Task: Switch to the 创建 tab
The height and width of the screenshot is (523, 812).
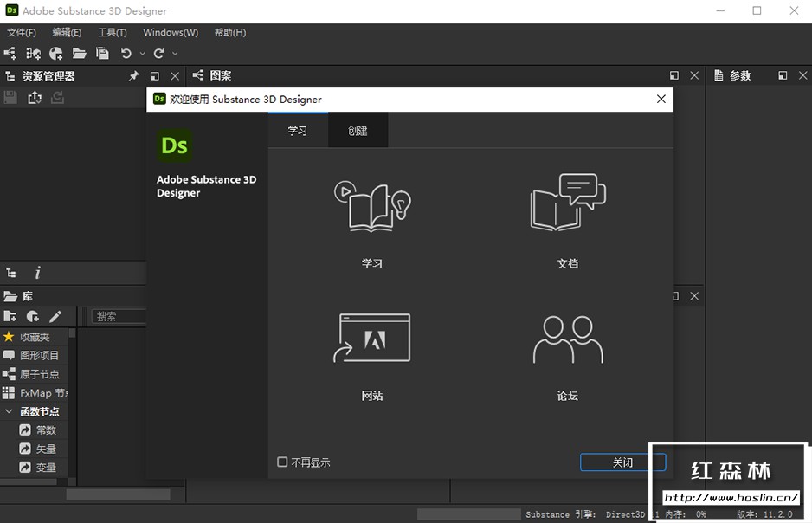Action: click(x=358, y=131)
